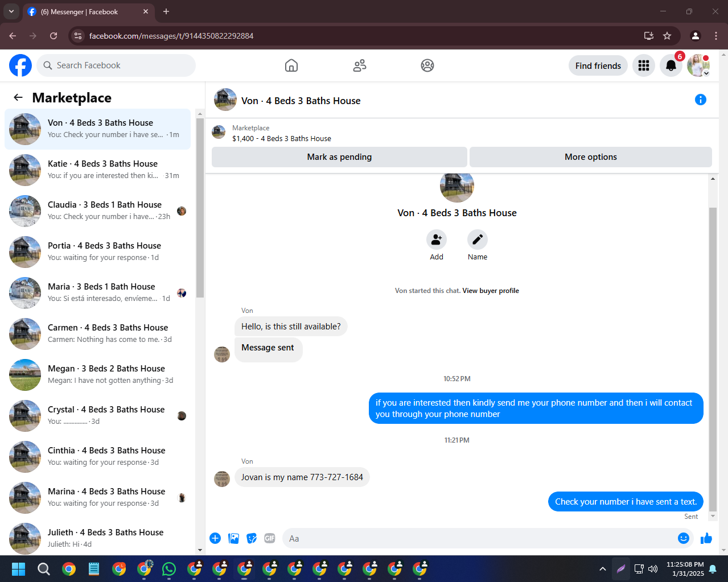Screen dimensions: 728x582
Task: Click the scroll down arrow in chat pane
Action: (713, 516)
